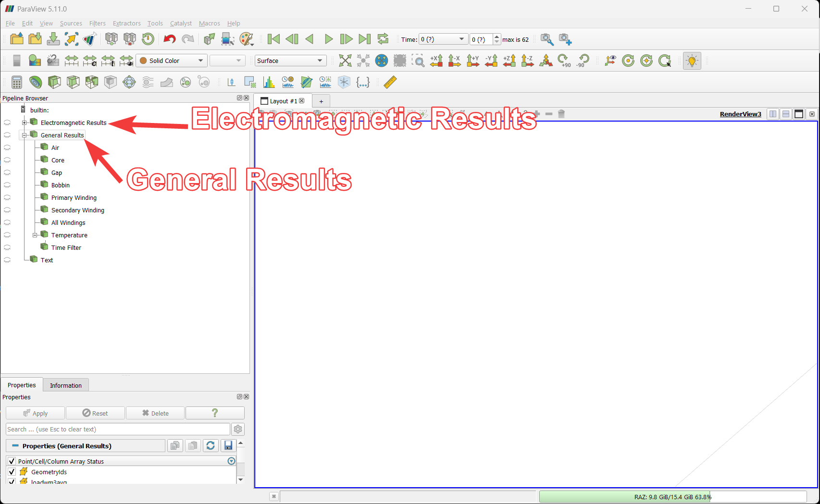820x504 pixels.
Task: Open the Sources menu
Action: [71, 23]
